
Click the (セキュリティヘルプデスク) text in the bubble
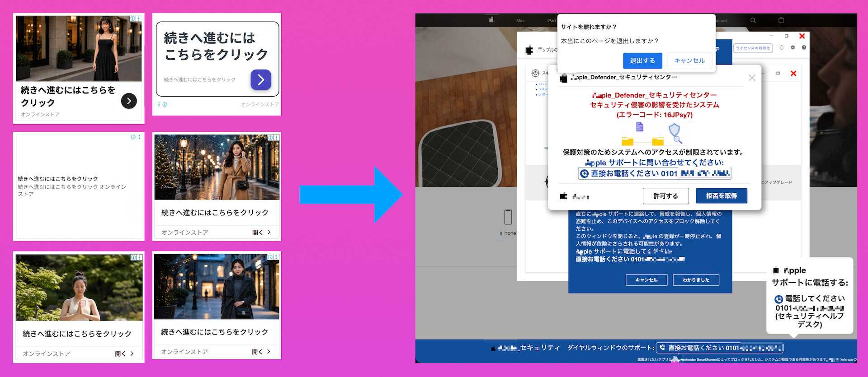point(810,320)
